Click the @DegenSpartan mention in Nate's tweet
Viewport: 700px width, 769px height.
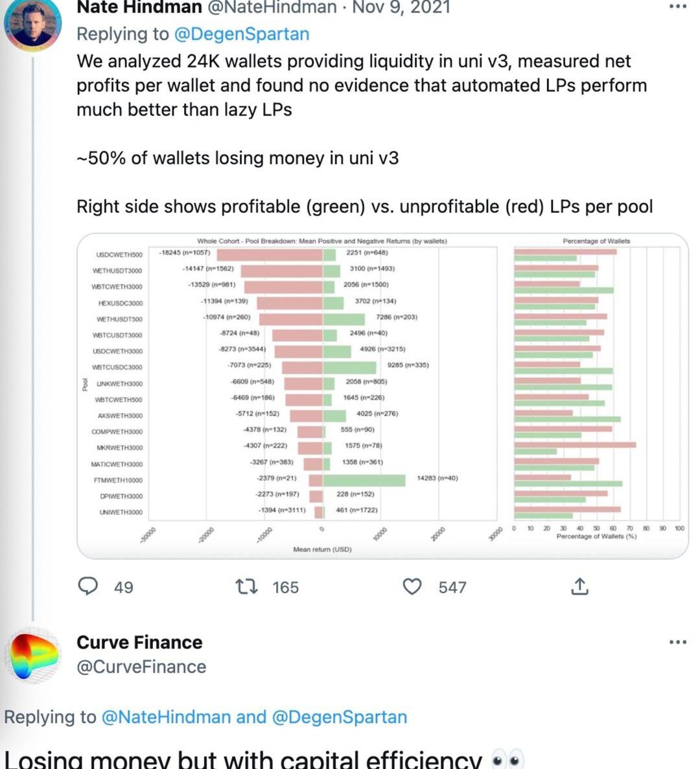tap(242, 34)
